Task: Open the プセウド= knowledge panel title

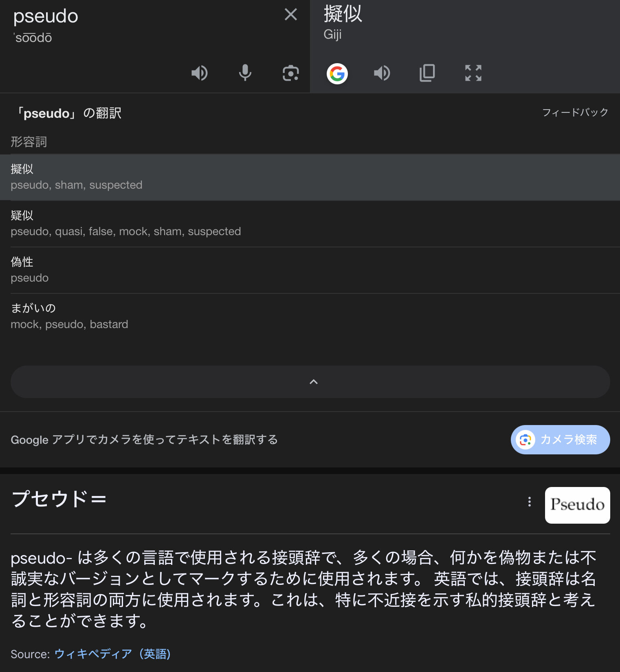Action: tap(59, 499)
